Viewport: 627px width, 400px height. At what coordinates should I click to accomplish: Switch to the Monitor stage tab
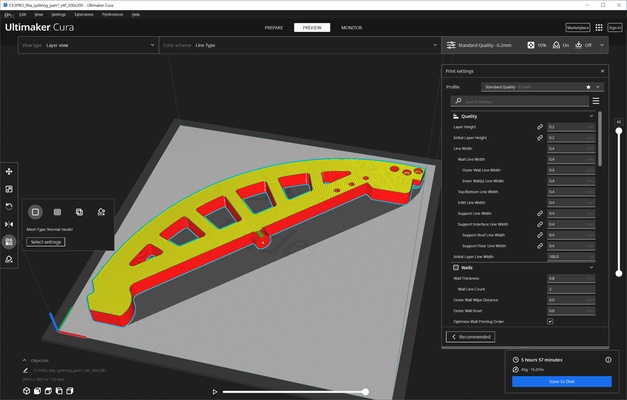point(351,28)
